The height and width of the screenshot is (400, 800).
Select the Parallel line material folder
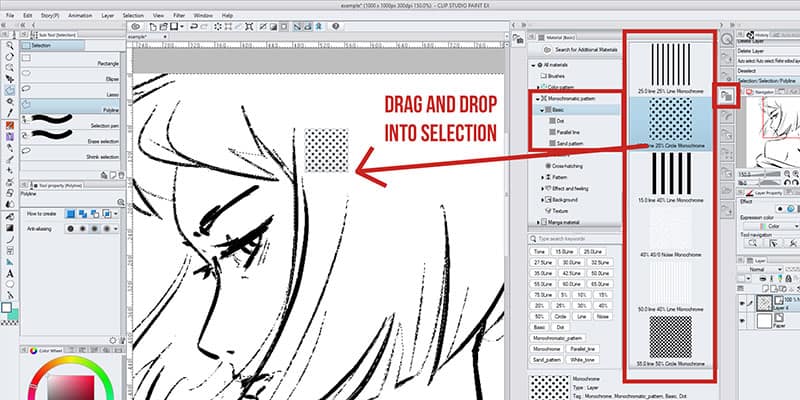(564, 132)
